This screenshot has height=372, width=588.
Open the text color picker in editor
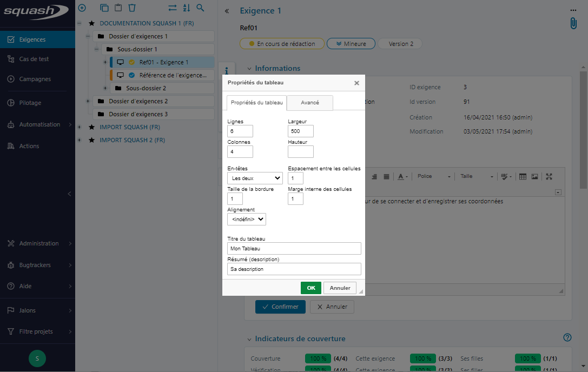pyautogui.click(x=403, y=176)
